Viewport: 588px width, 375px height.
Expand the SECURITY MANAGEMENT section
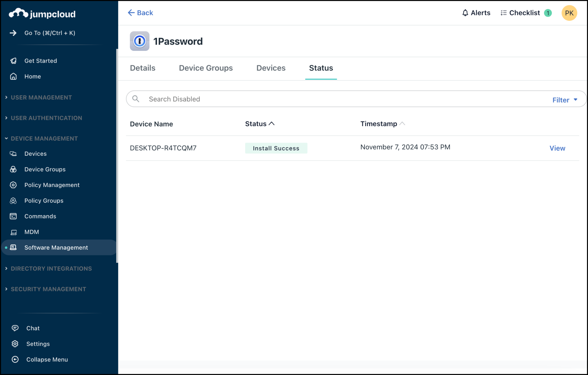[48, 289]
